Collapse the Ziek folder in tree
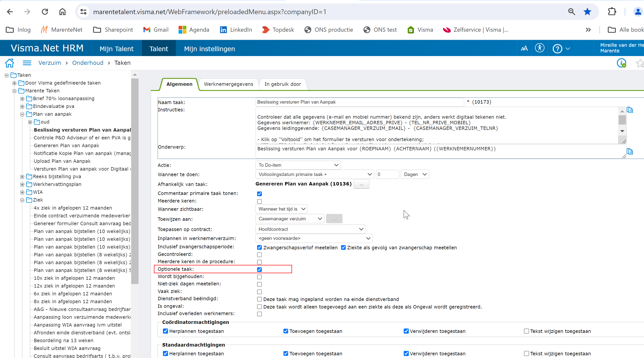Viewport: 644px width, 358px height. 22,200
